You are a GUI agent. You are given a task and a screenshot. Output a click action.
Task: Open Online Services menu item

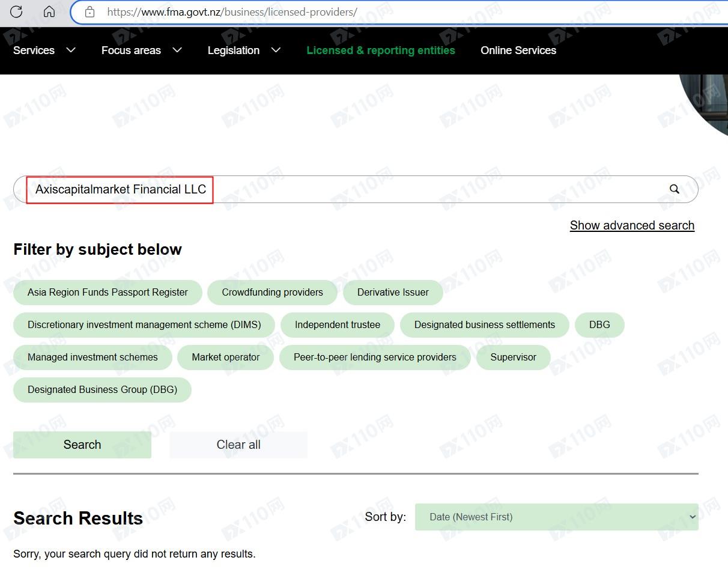point(518,50)
